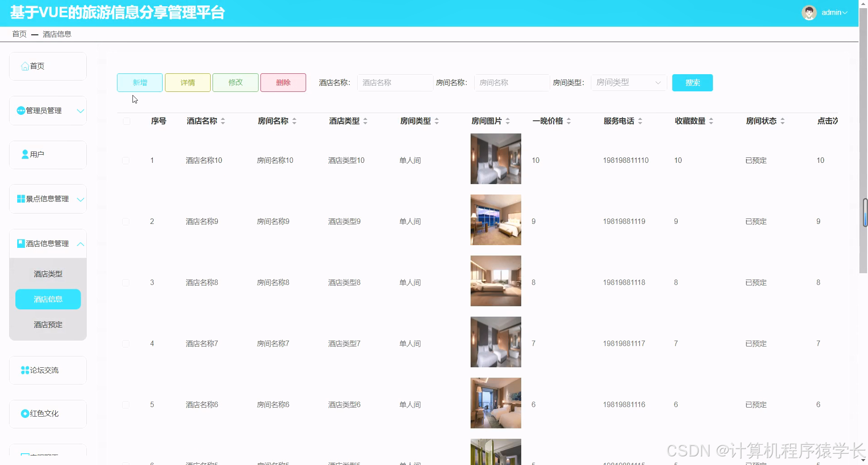Check the row checkbox for 酒店名称10
The height and width of the screenshot is (465, 868).
(126, 160)
